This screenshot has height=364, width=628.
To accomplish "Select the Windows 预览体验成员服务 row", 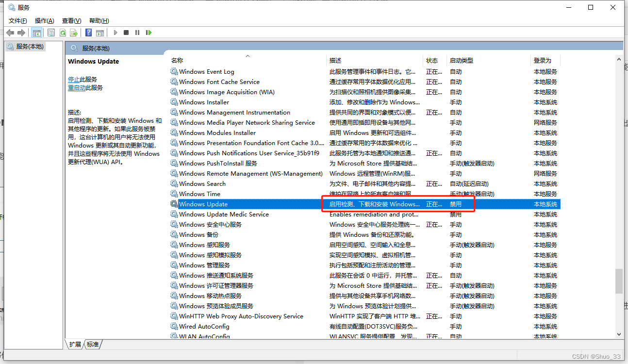I will [x=364, y=306].
